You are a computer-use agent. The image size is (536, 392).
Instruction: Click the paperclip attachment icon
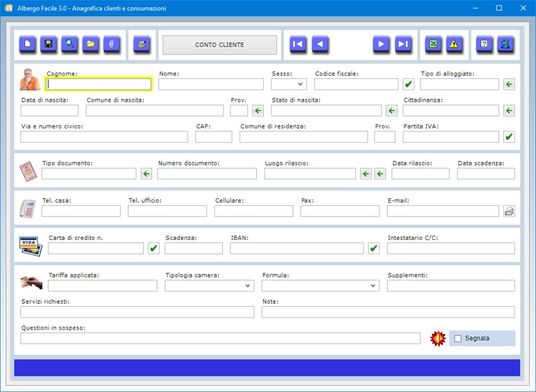click(x=111, y=44)
